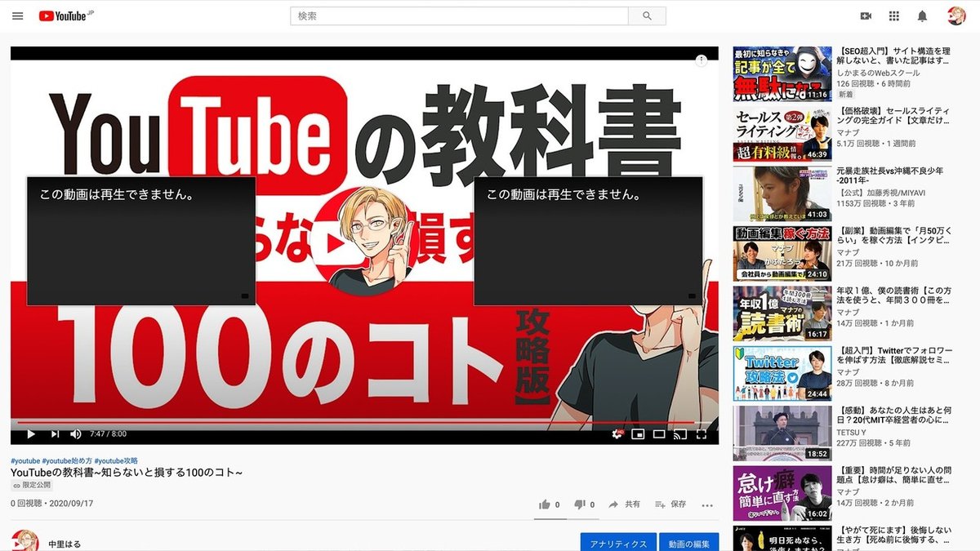Click the channel avatar beside 中里はる
Screen dimensions: 980x551
coord(24,540)
